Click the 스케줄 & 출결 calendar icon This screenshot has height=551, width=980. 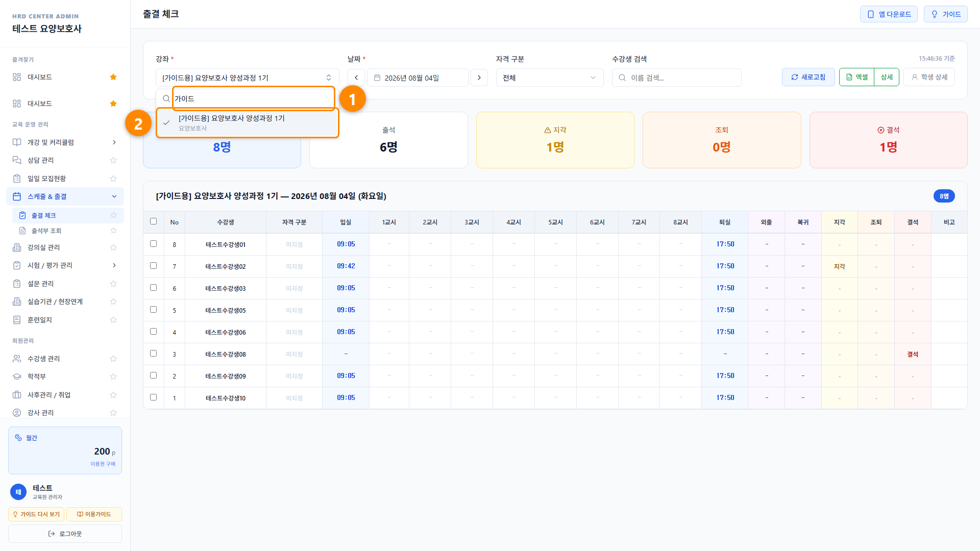17,196
